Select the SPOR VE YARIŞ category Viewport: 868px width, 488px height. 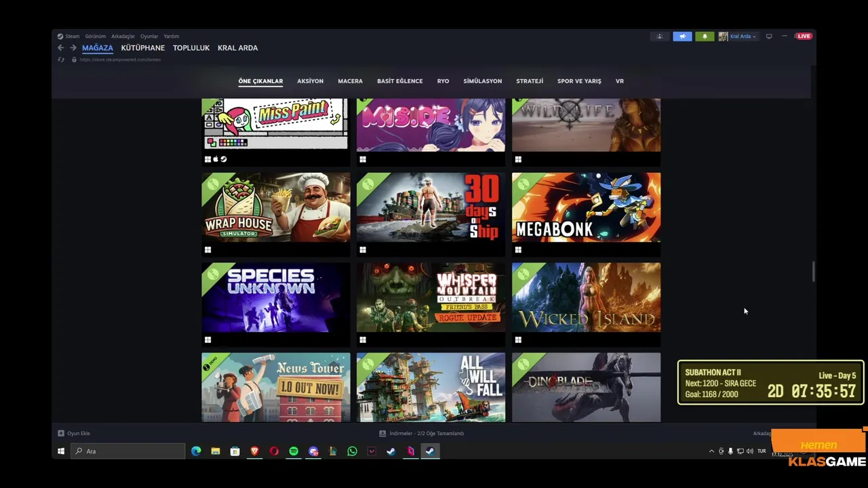579,81
